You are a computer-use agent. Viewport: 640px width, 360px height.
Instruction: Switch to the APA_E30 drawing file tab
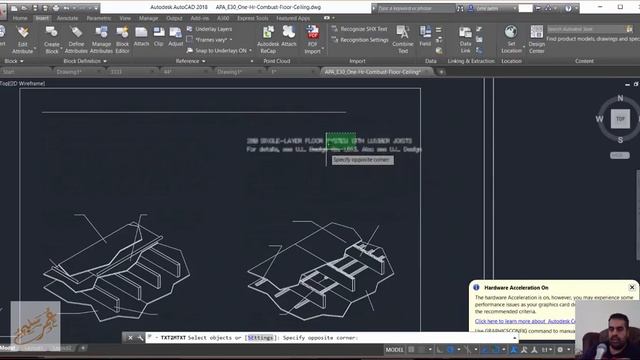pyautogui.click(x=376, y=72)
